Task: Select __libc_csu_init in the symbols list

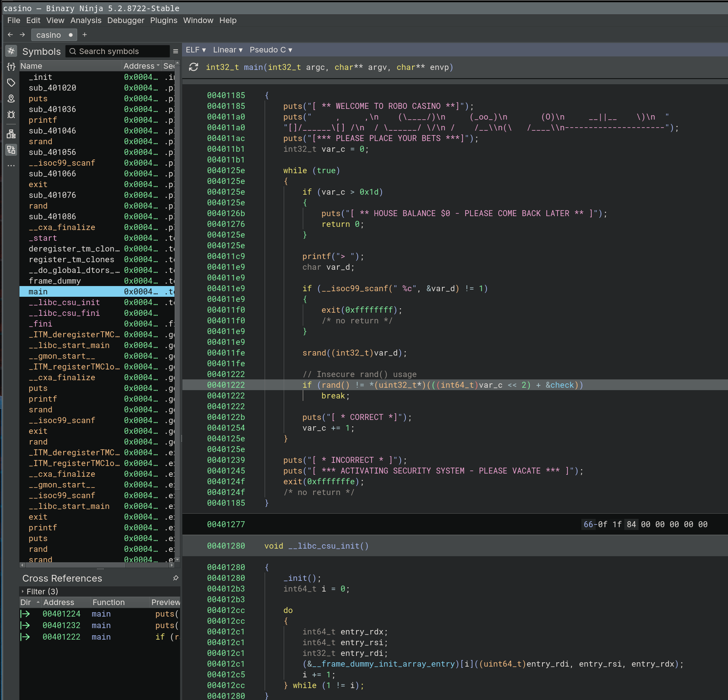Action: [x=64, y=302]
